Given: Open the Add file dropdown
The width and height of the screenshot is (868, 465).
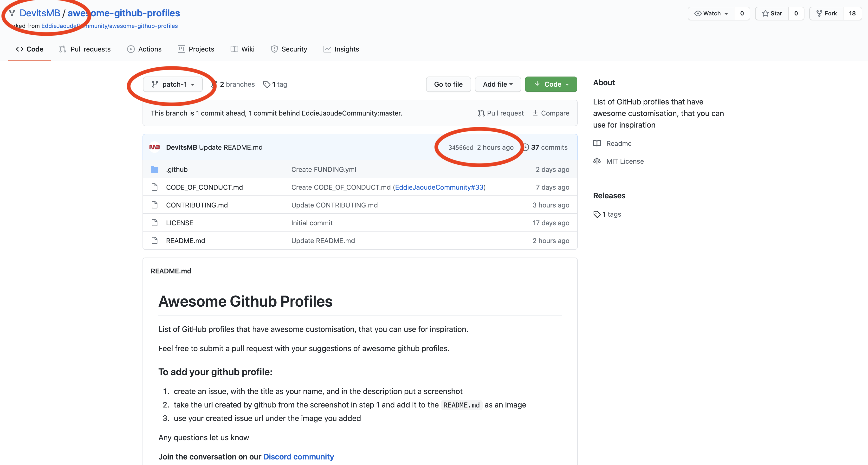Looking at the screenshot, I should [498, 84].
